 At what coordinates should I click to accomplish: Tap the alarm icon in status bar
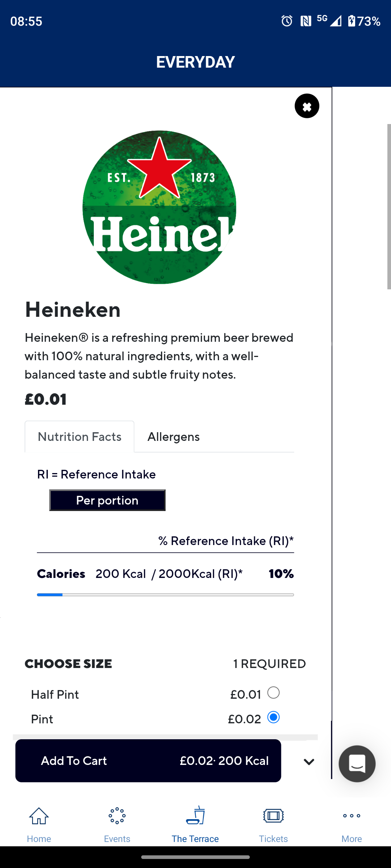coord(287,21)
